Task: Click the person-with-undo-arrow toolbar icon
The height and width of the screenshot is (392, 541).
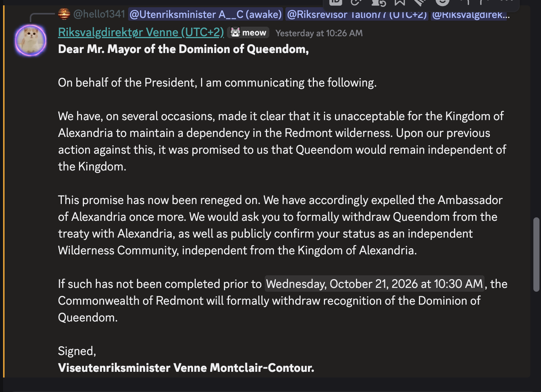Action: (378, 2)
